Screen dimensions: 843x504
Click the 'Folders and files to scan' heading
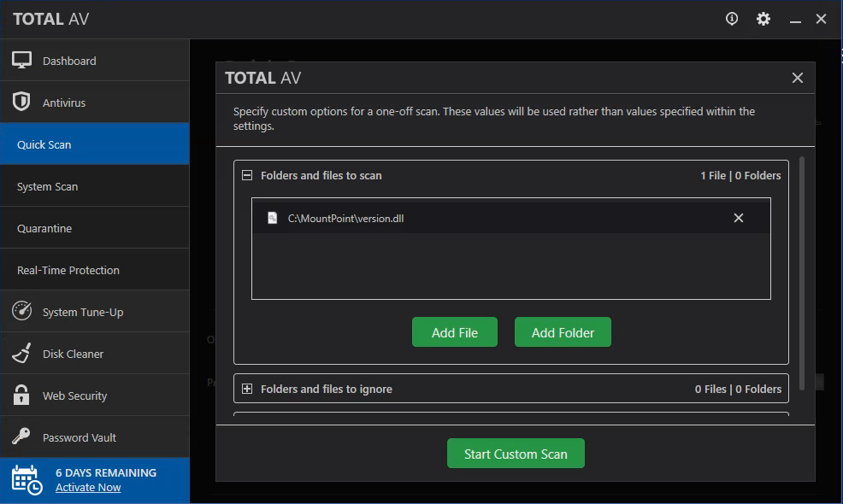pyautogui.click(x=321, y=176)
